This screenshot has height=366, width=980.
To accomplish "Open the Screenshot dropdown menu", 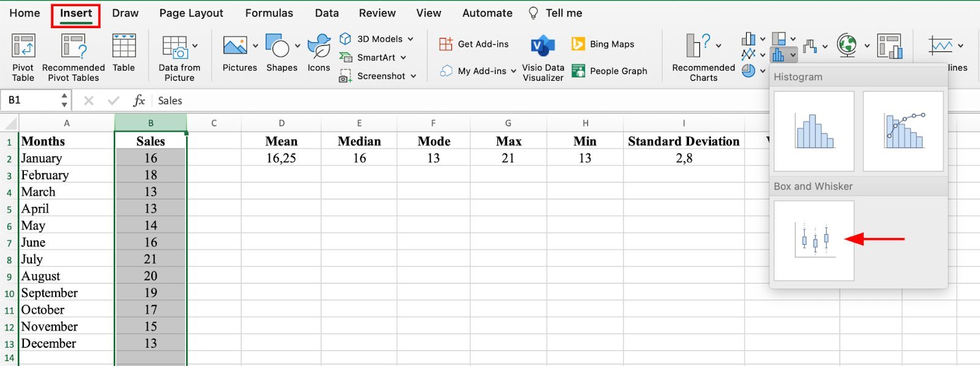I will [x=413, y=76].
